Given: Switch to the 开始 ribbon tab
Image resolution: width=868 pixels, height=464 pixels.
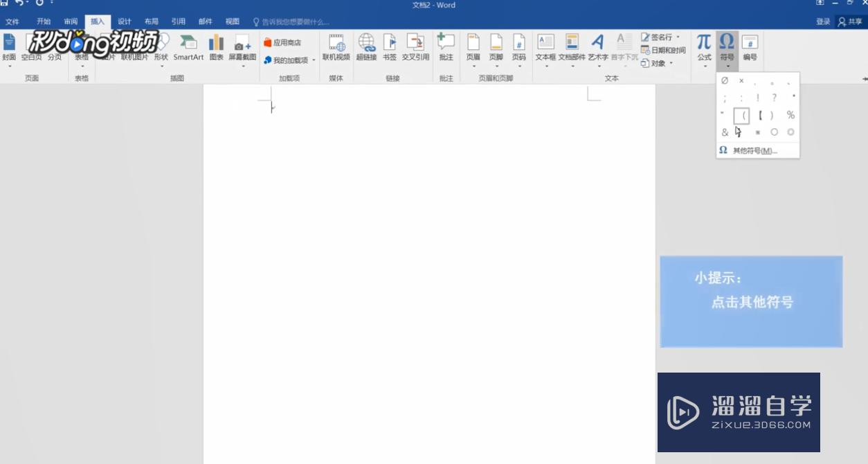Looking at the screenshot, I should pos(44,21).
